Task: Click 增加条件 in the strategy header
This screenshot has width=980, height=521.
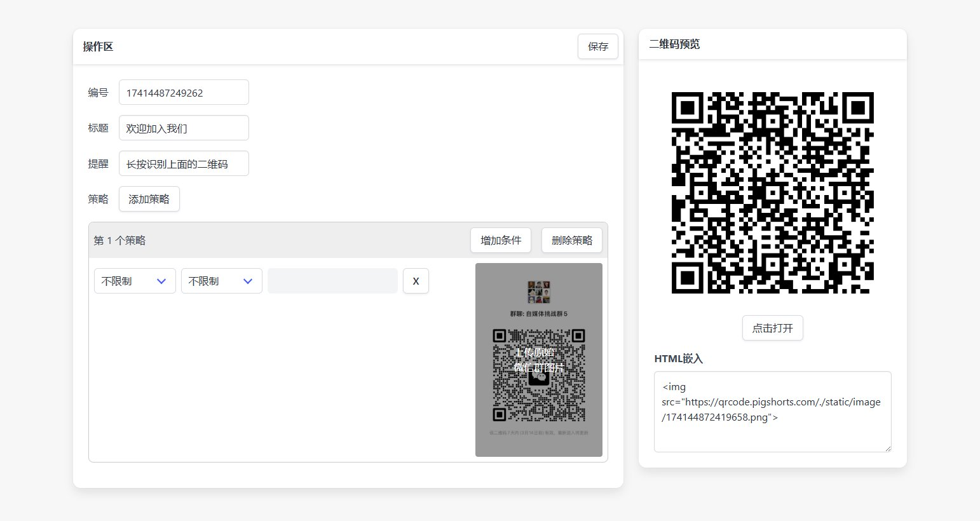Action: coord(500,240)
